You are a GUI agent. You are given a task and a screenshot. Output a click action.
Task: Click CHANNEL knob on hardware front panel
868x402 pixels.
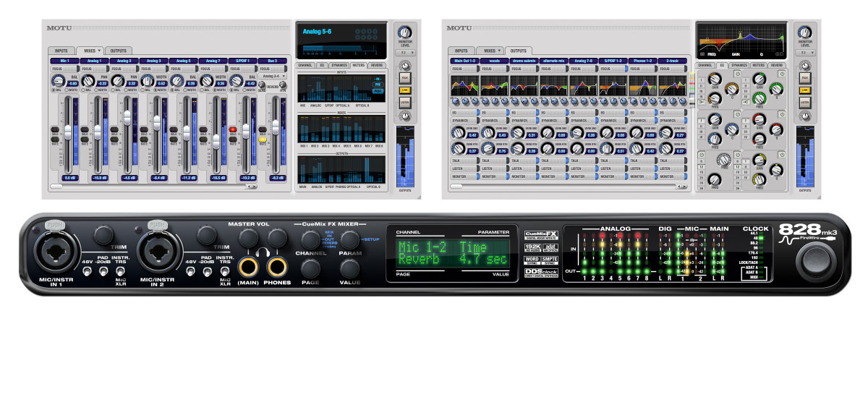click(310, 239)
